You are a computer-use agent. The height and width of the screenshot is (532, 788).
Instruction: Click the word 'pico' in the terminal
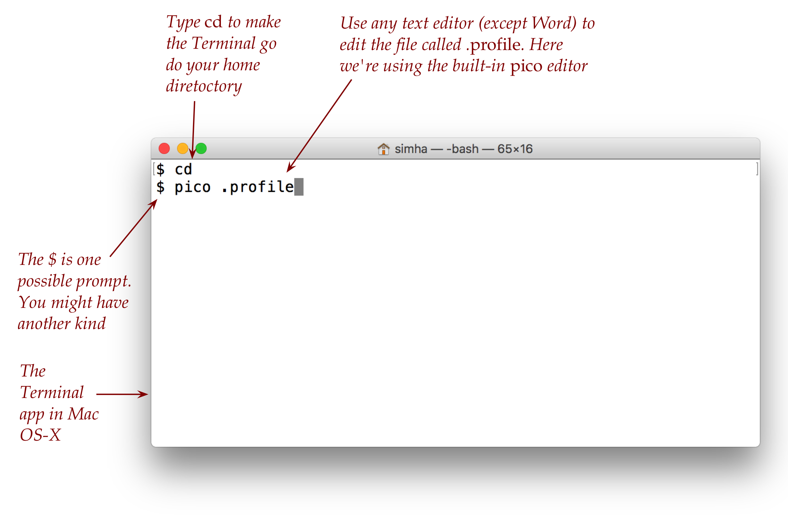(192, 187)
